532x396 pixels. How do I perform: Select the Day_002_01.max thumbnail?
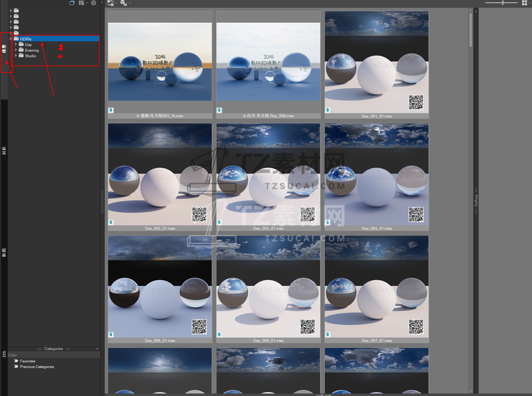click(160, 177)
